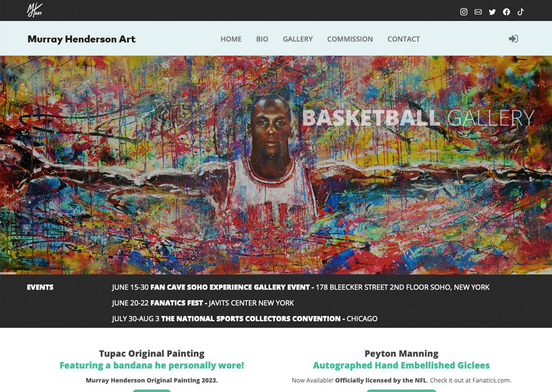This screenshot has height=392, width=552.
Task: Go to the HOME menu item
Action: click(231, 39)
